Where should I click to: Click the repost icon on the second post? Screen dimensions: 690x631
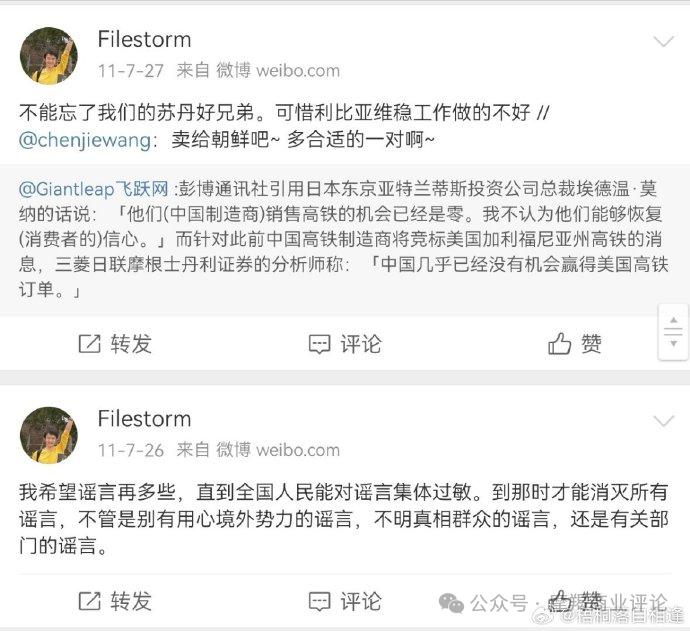(90, 601)
